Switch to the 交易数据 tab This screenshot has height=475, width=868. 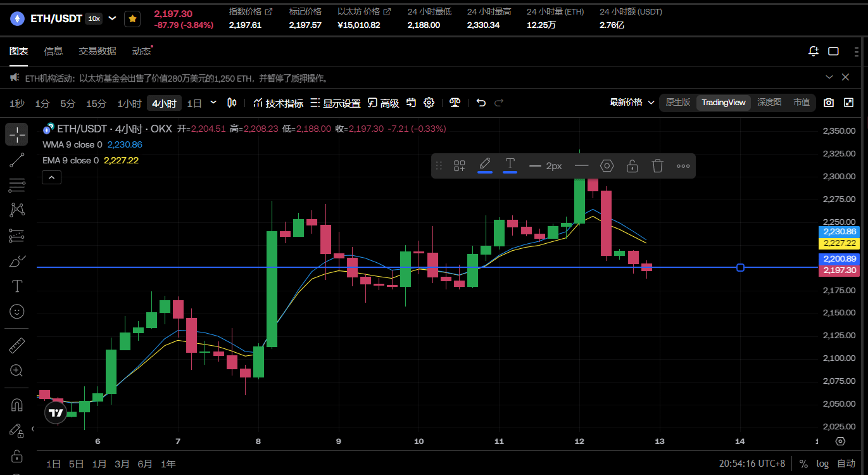97,51
